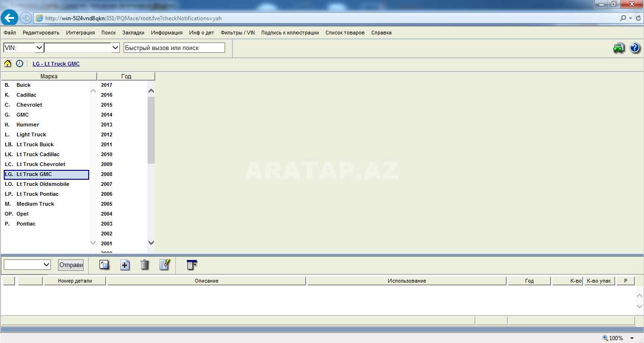Click the browser forward arrow

pos(26,18)
